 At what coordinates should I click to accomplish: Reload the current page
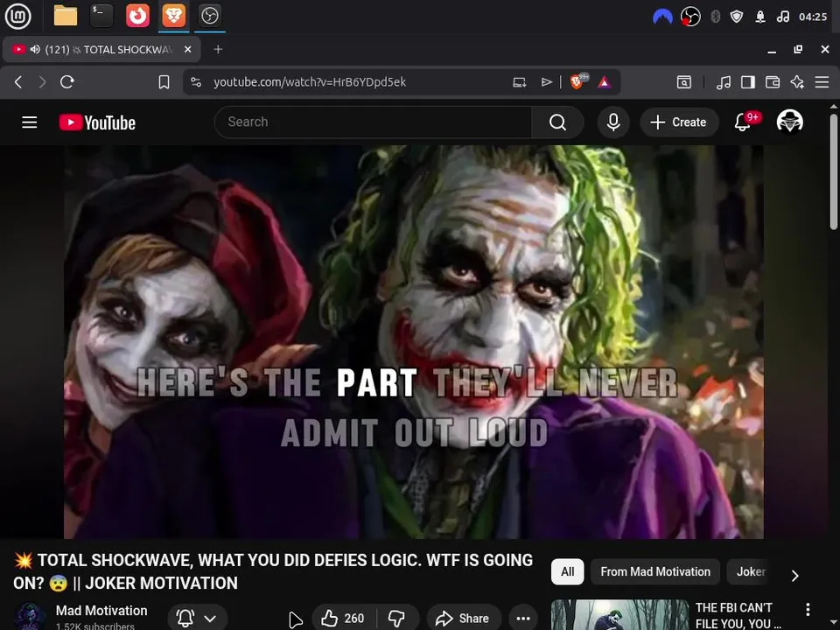click(67, 82)
